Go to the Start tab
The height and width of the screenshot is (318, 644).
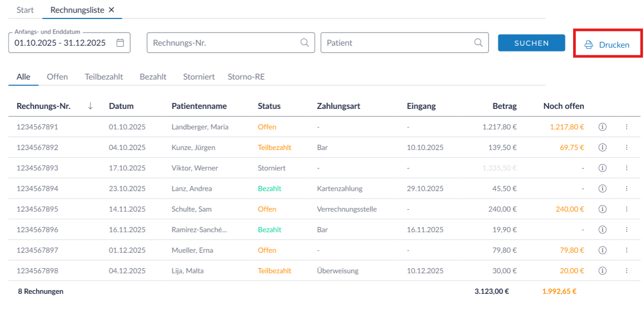25,10
